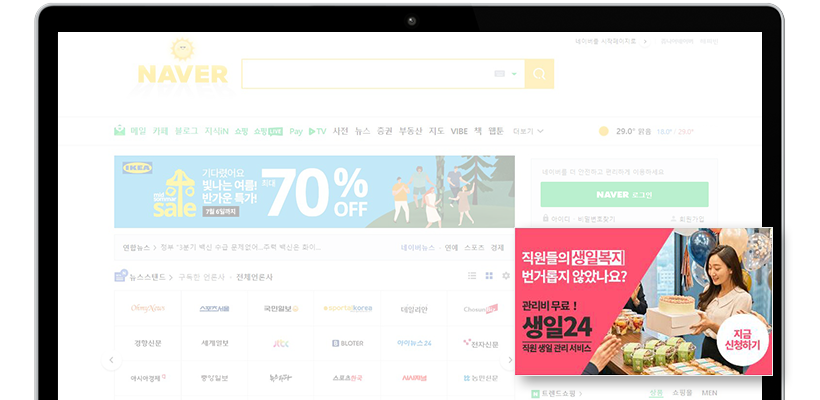Open the 정부 3분기 백신 headline
Viewport: 820px width, 400px height.
[241, 247]
